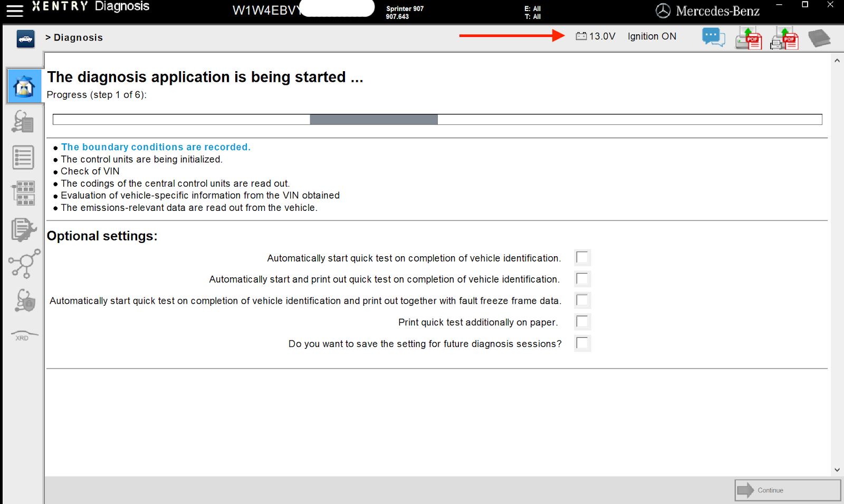Click 'The control units are being initialized.' line
This screenshot has height=504, width=844.
click(x=141, y=159)
